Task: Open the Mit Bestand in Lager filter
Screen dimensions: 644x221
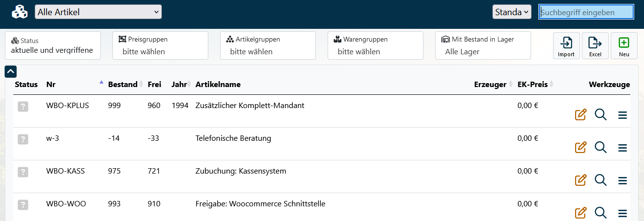Action: tap(483, 46)
